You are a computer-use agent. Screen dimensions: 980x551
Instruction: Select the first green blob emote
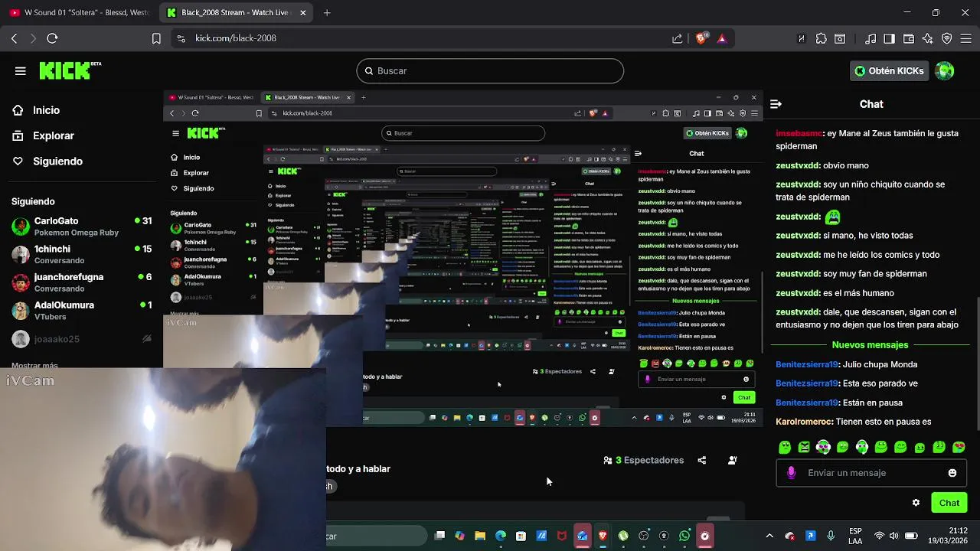click(785, 447)
